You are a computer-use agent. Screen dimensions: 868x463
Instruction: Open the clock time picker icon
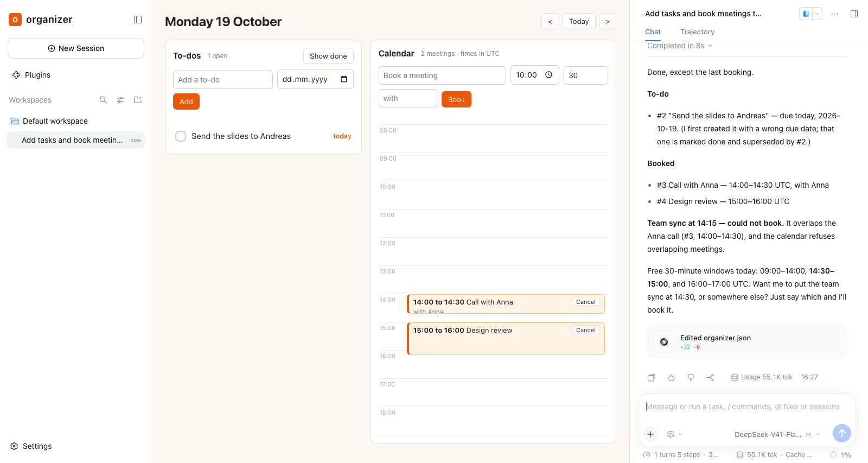click(548, 75)
